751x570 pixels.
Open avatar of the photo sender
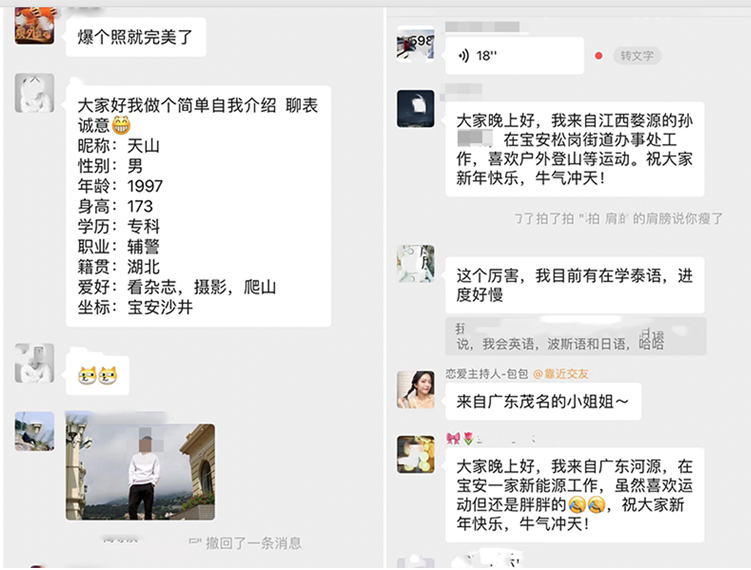click(x=34, y=431)
